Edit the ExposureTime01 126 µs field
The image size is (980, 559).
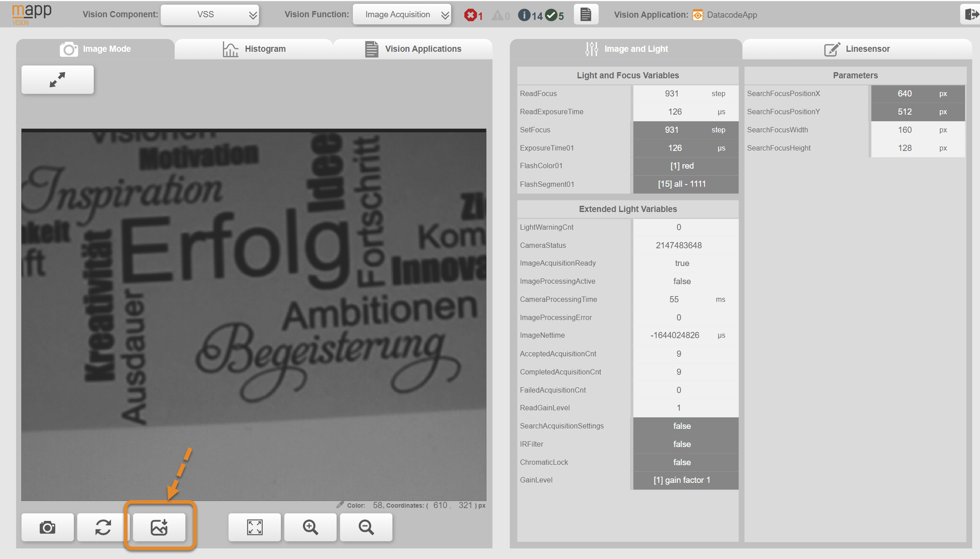(685, 148)
